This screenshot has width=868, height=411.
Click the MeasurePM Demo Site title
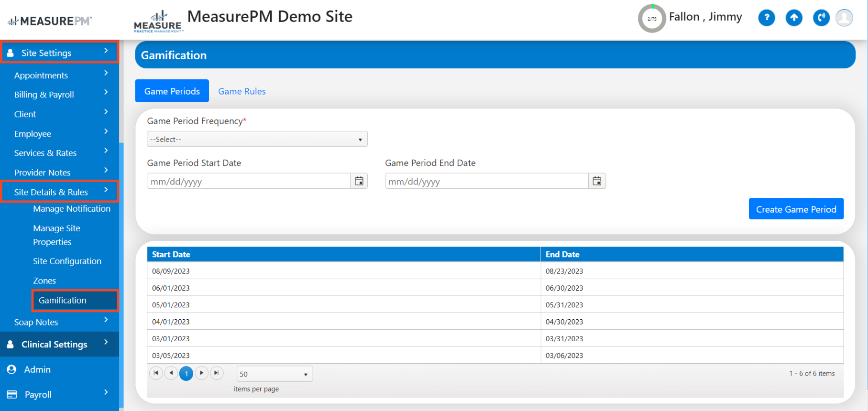(x=270, y=17)
